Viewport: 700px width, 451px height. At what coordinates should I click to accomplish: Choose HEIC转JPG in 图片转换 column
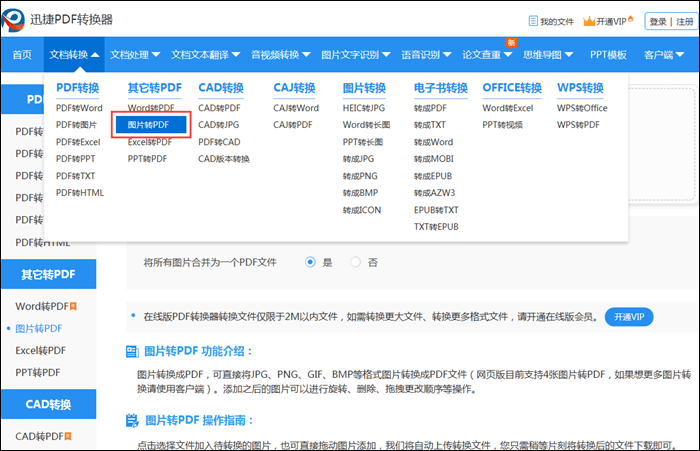pyautogui.click(x=364, y=108)
